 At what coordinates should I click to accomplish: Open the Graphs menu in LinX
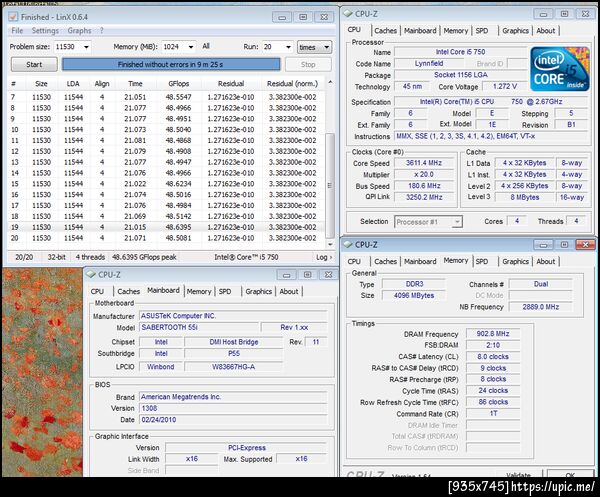coord(79,31)
